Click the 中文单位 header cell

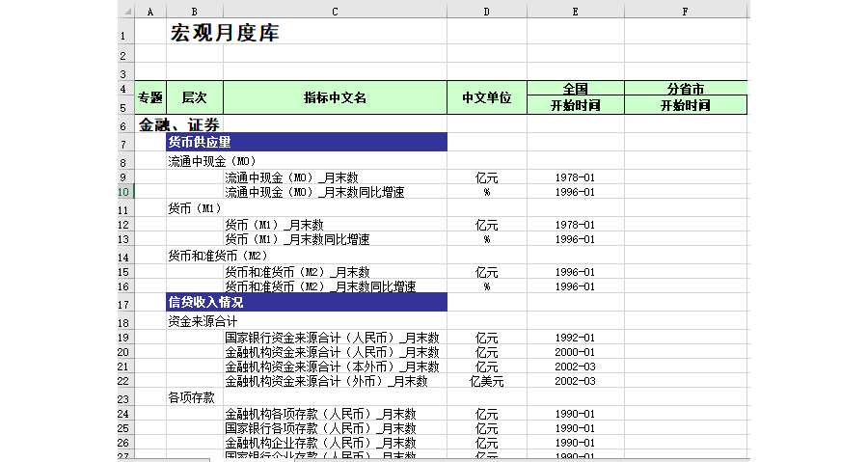point(486,97)
